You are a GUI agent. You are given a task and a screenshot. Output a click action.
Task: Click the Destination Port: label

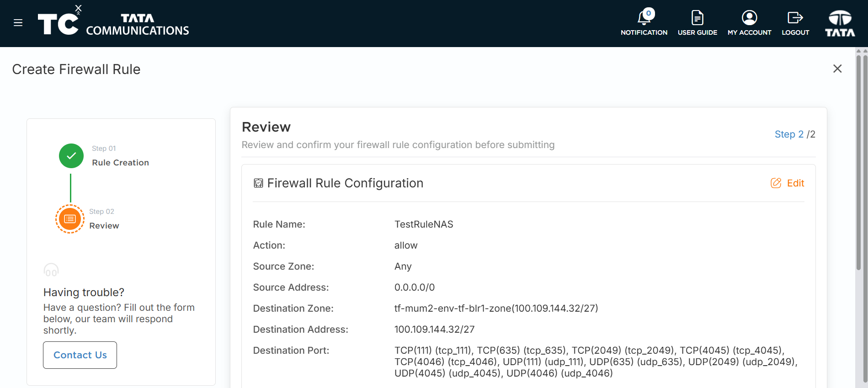click(x=291, y=351)
